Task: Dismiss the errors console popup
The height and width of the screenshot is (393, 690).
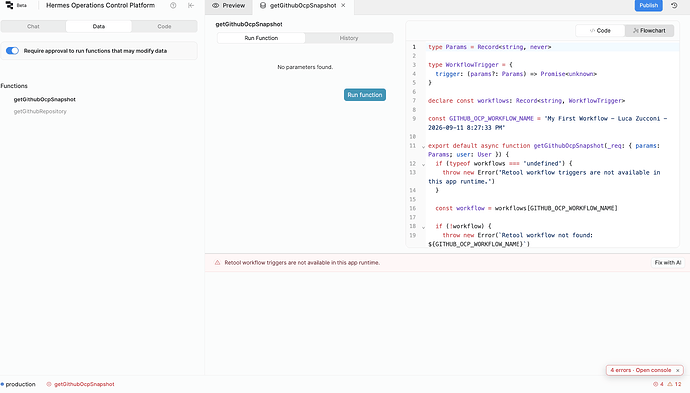Action: pyautogui.click(x=678, y=371)
